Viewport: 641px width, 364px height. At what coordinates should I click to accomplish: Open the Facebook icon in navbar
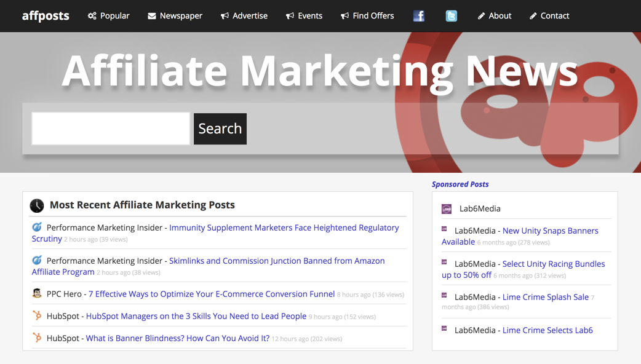tap(418, 16)
